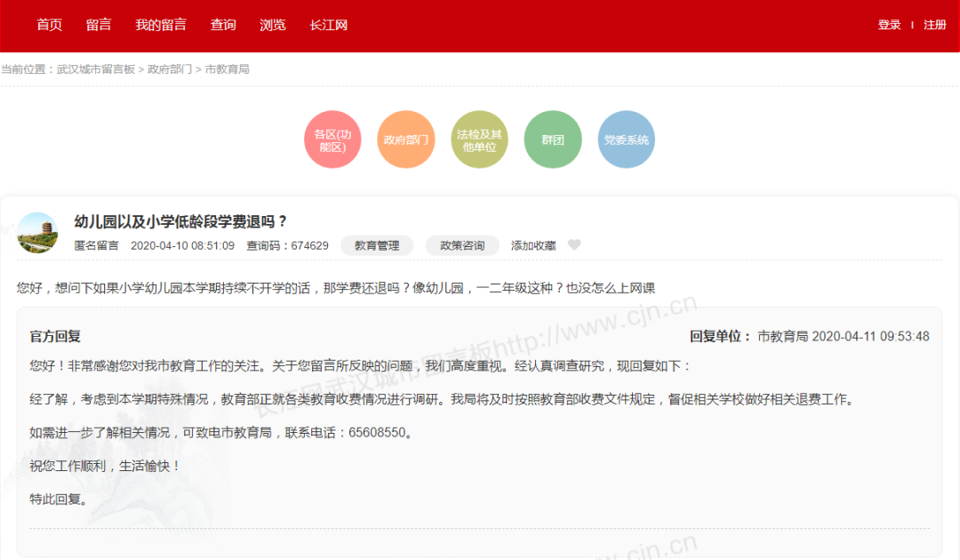Click the 登录 link
The width and height of the screenshot is (960, 560).
(889, 25)
